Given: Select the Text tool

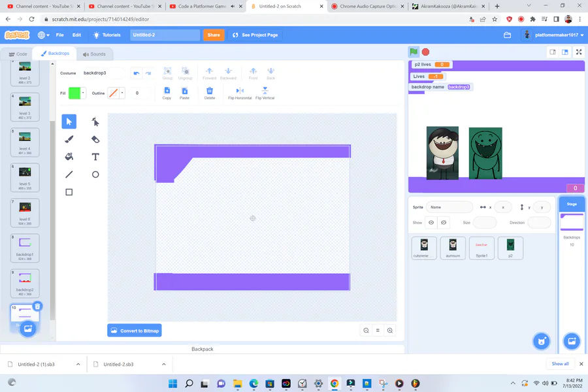Looking at the screenshot, I should (x=95, y=157).
